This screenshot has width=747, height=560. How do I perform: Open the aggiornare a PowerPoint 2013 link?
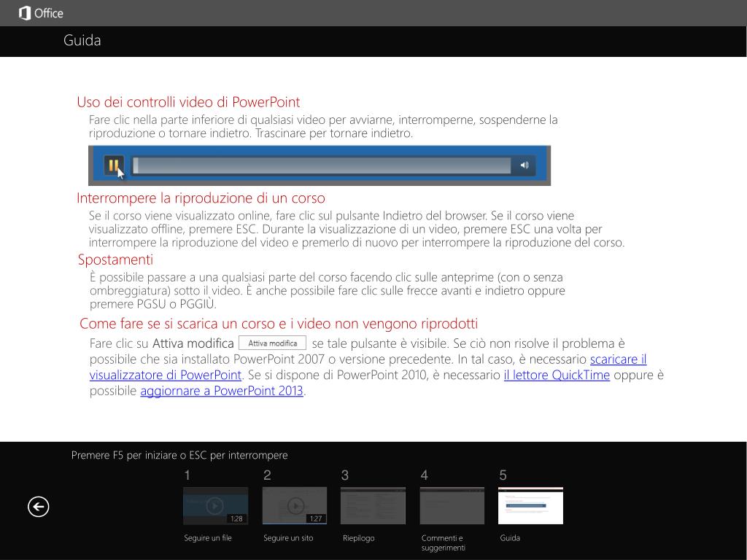[x=222, y=391]
